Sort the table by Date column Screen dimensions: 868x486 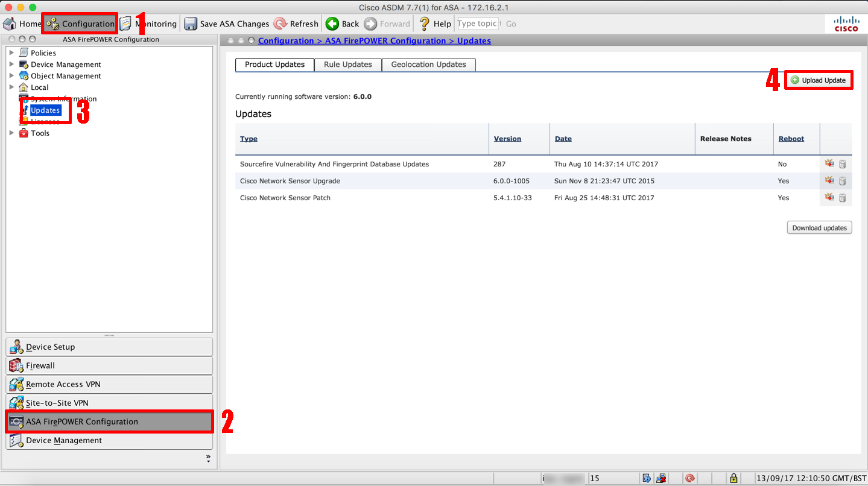[x=563, y=139]
